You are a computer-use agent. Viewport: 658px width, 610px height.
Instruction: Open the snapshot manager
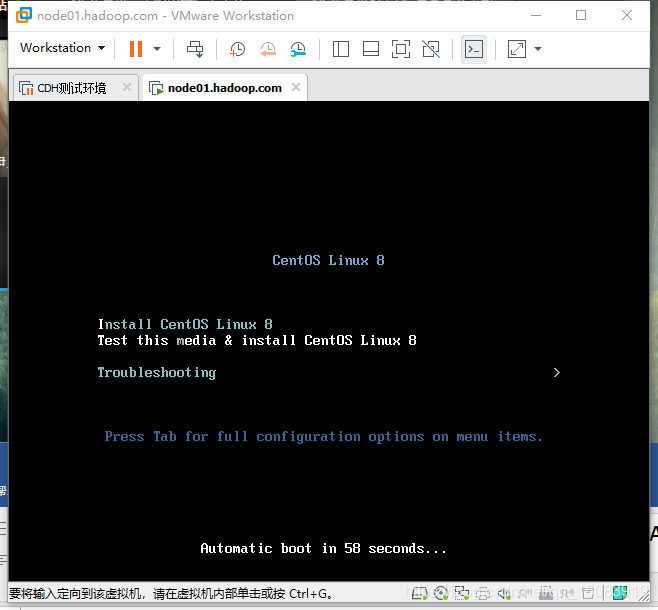pos(298,49)
